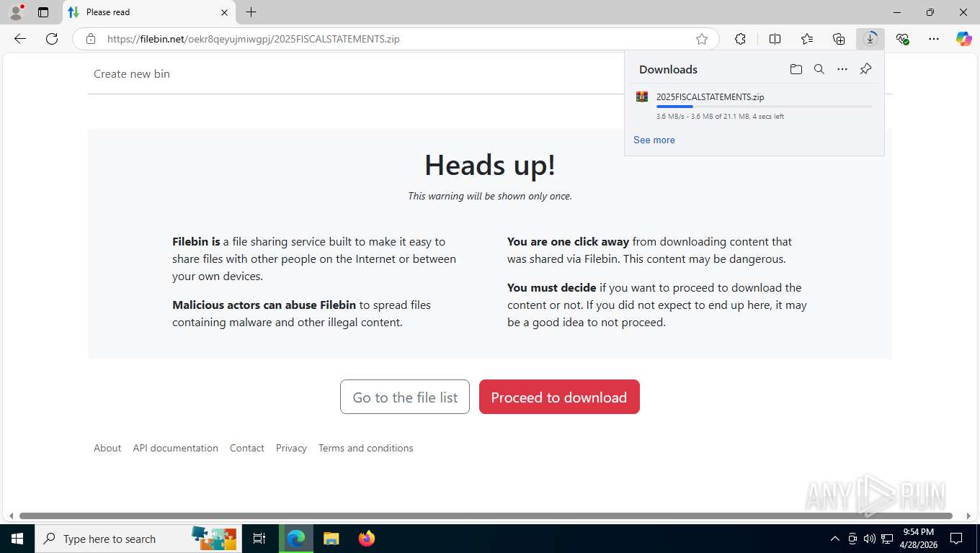
Task: Open the API documentation link
Action: coord(175,448)
